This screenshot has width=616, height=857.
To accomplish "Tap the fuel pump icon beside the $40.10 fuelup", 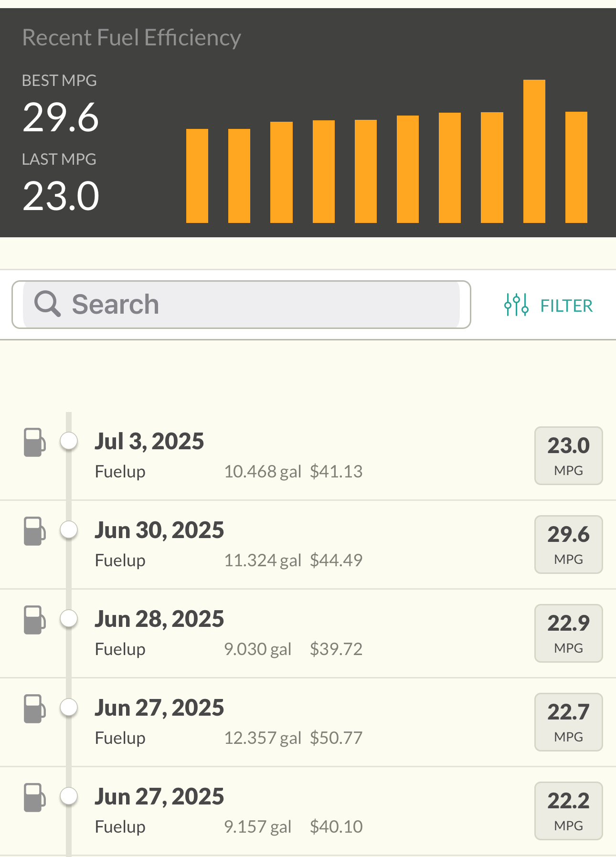I will coord(35,798).
